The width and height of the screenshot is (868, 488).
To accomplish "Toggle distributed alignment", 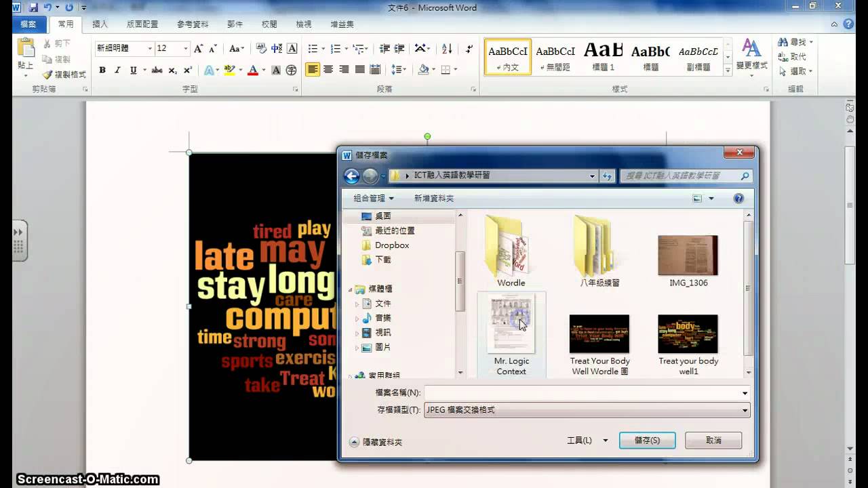I will (x=375, y=69).
